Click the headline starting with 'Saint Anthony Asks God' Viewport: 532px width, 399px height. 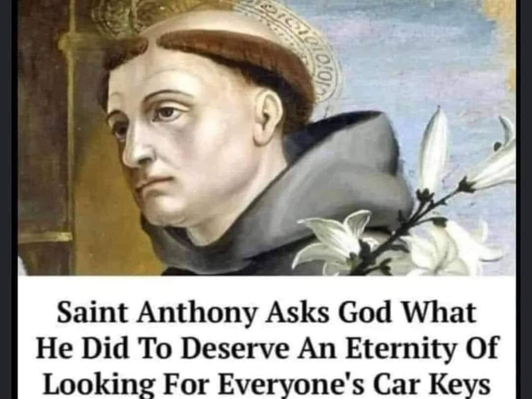tap(267, 348)
